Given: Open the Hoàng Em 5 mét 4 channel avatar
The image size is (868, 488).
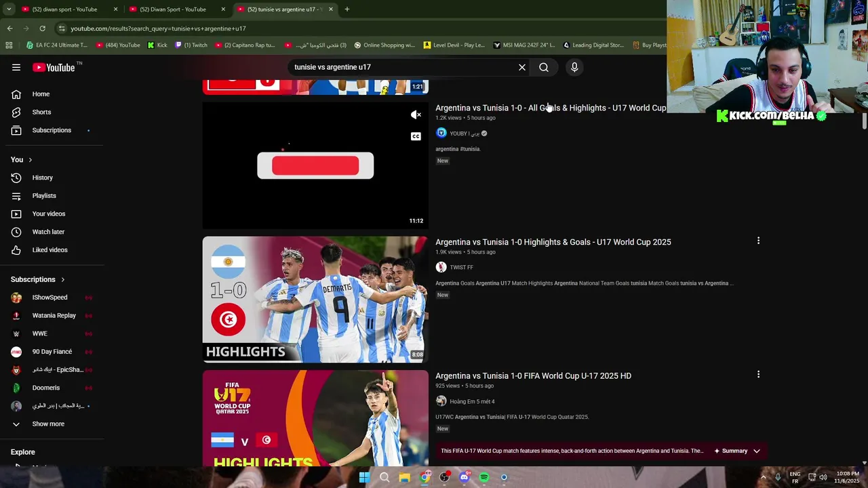Looking at the screenshot, I should click(441, 401).
